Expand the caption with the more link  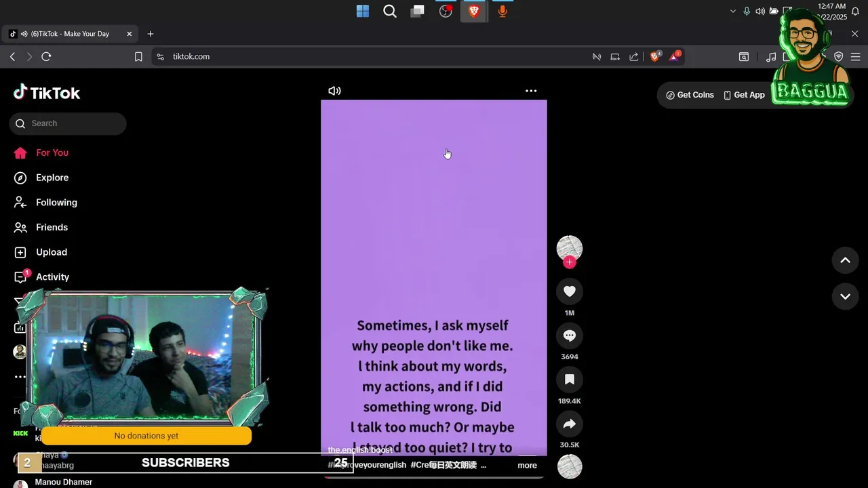point(527,466)
